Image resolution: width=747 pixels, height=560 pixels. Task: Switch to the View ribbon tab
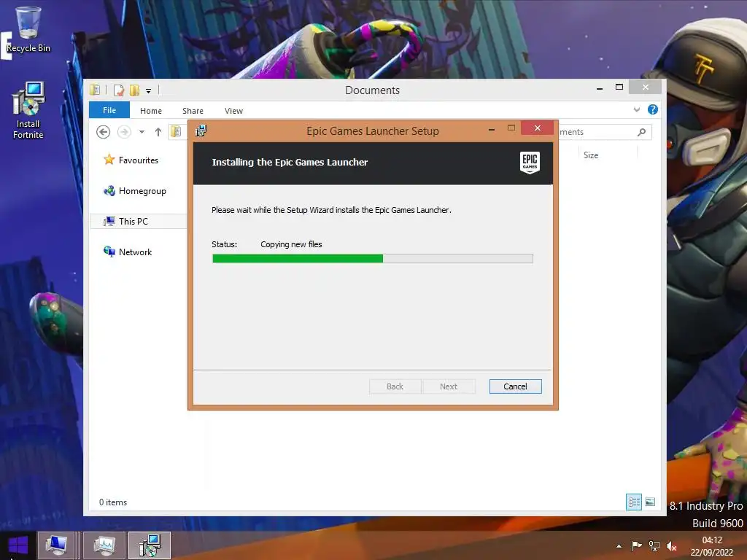click(x=233, y=111)
